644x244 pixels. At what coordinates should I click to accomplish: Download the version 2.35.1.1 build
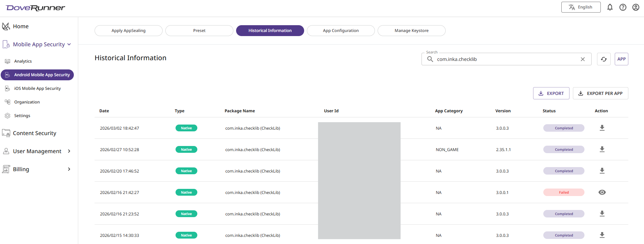pos(602,149)
